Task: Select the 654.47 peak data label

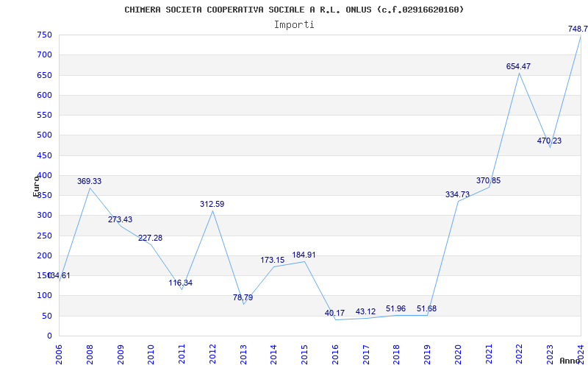Action: (518, 66)
